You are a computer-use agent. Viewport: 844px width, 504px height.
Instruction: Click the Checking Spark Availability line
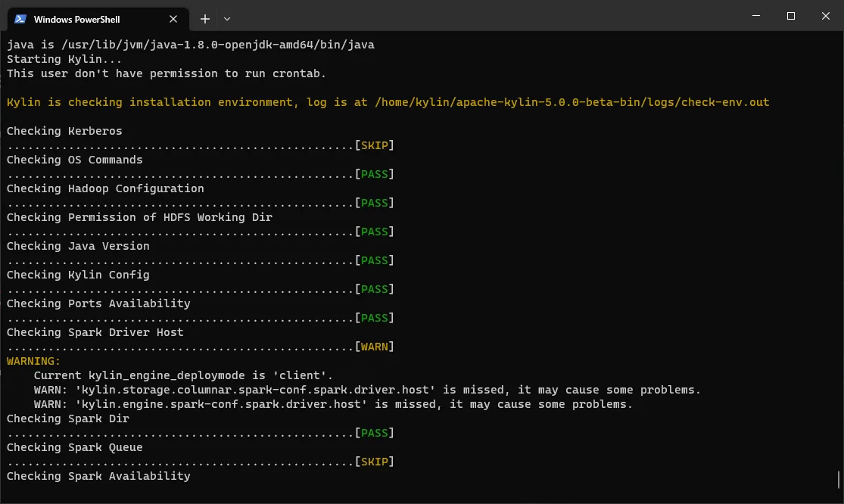[98, 476]
